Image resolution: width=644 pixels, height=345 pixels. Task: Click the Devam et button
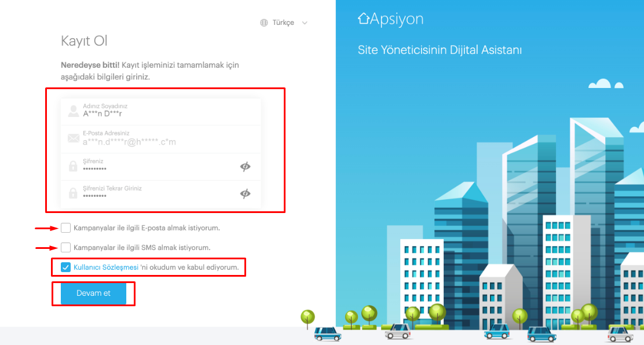point(94,293)
